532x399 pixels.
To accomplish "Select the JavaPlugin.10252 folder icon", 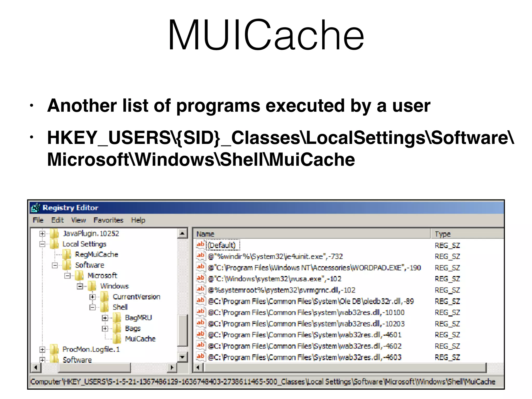I will (54, 234).
